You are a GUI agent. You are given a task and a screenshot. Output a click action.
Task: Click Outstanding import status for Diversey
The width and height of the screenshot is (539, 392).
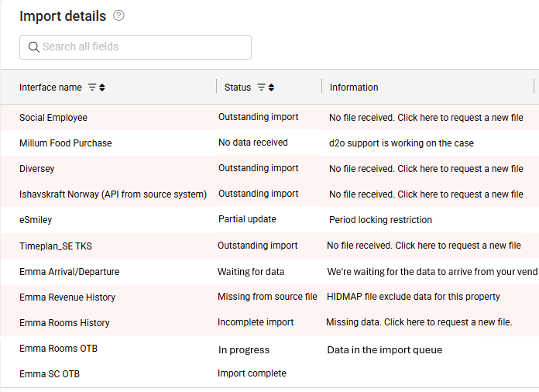pyautogui.click(x=258, y=168)
